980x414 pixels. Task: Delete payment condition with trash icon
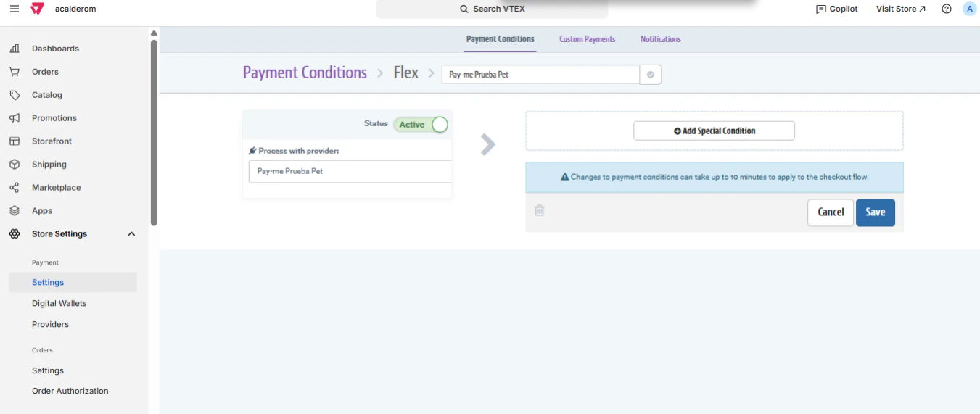[540, 210]
